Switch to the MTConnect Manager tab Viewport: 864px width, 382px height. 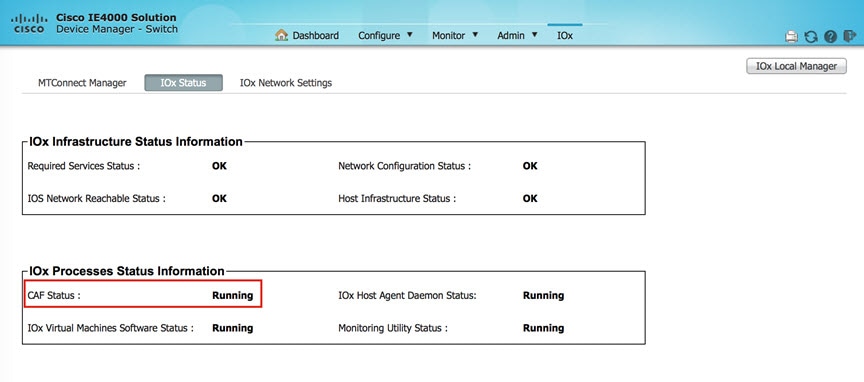82,83
